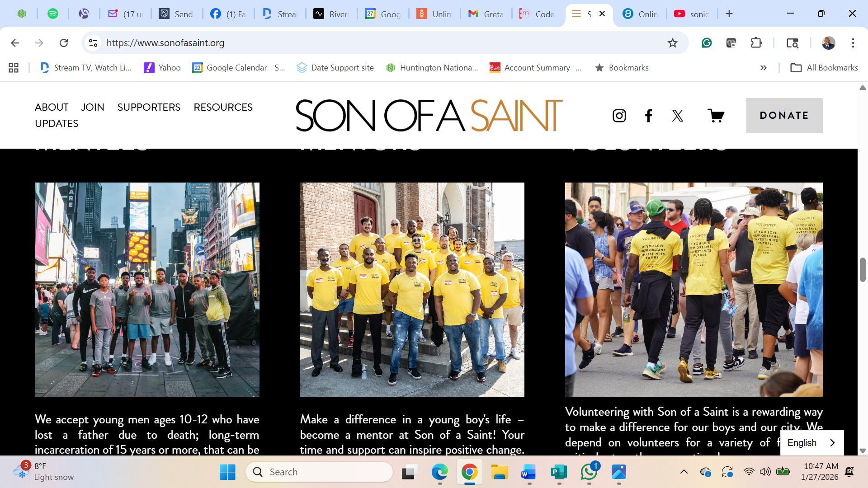
Task: Click the DONATE button
Action: pos(784,116)
